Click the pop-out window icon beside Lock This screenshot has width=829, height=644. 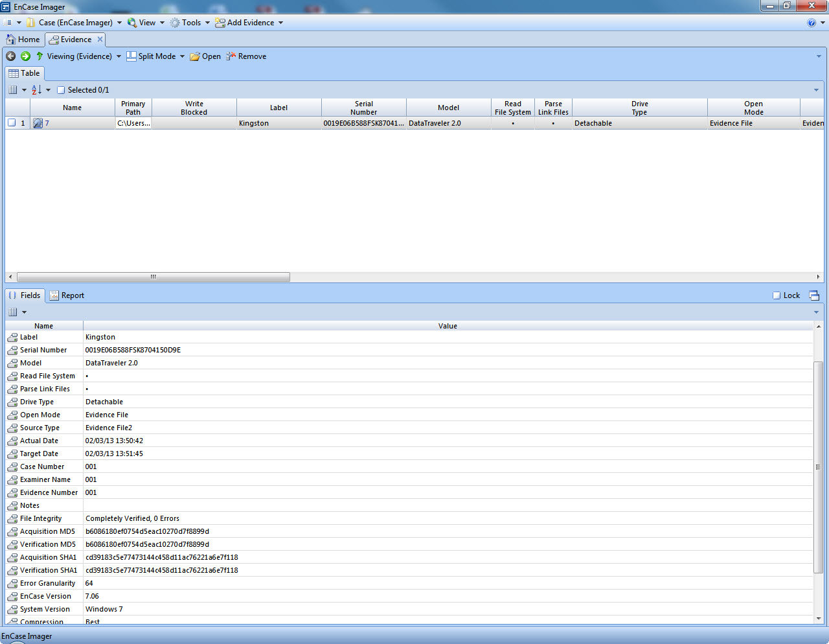pyautogui.click(x=814, y=295)
